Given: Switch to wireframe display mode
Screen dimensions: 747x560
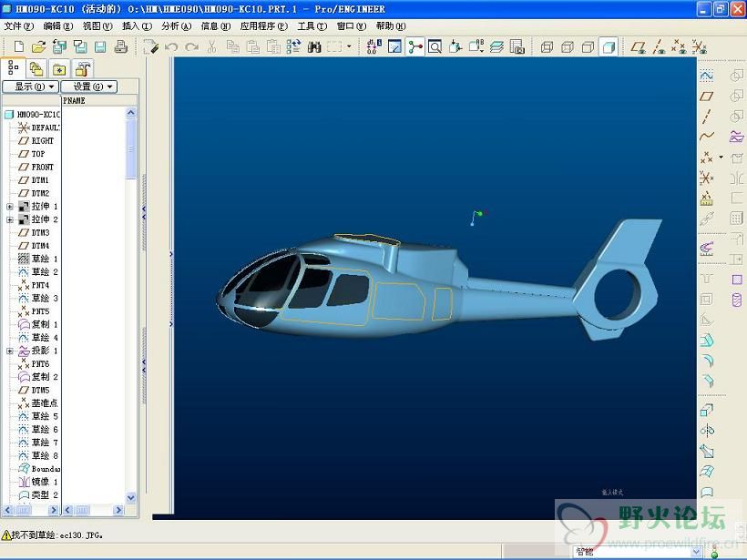Looking at the screenshot, I should [x=547, y=46].
